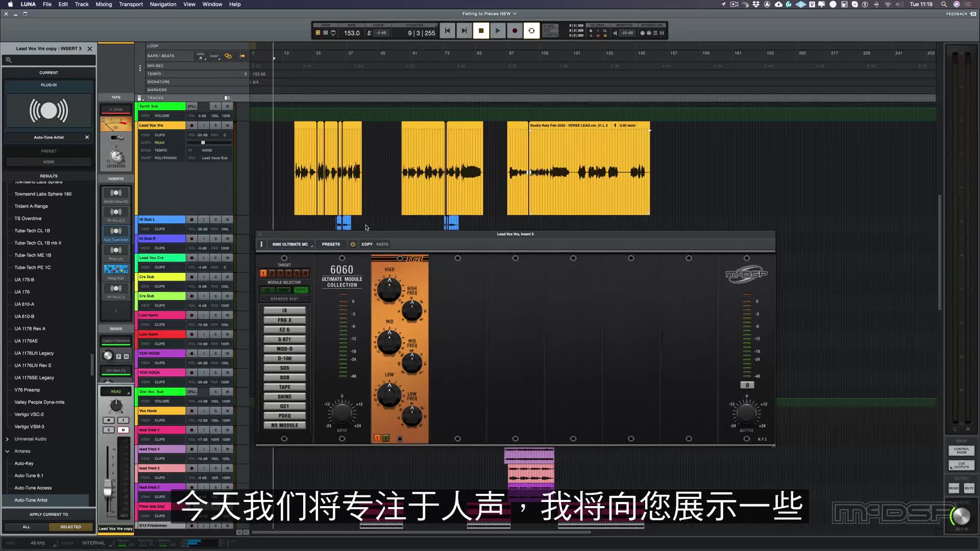Stop playback with the stop button
This screenshot has height=551, width=980.
tap(481, 31)
